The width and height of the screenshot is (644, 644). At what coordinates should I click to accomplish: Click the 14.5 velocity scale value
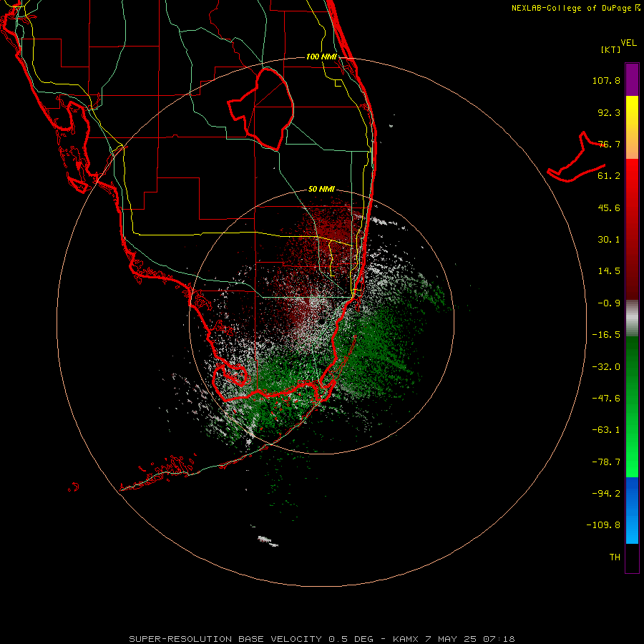click(609, 271)
